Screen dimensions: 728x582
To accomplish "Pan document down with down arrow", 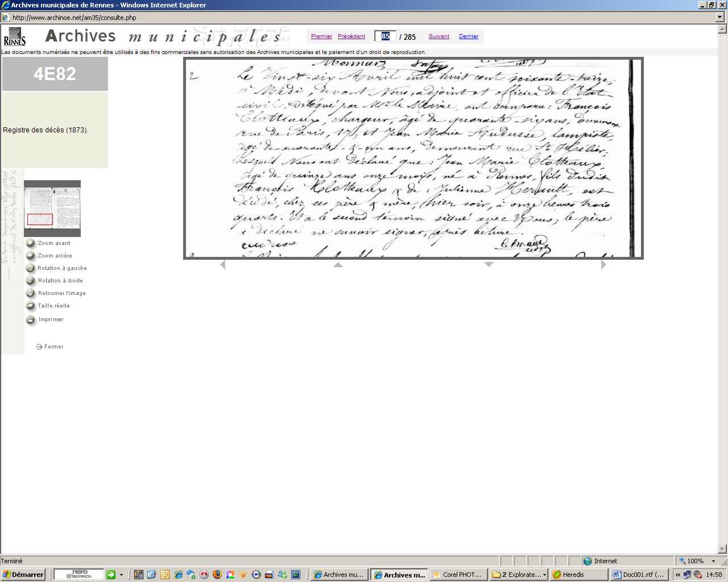I will (x=489, y=265).
